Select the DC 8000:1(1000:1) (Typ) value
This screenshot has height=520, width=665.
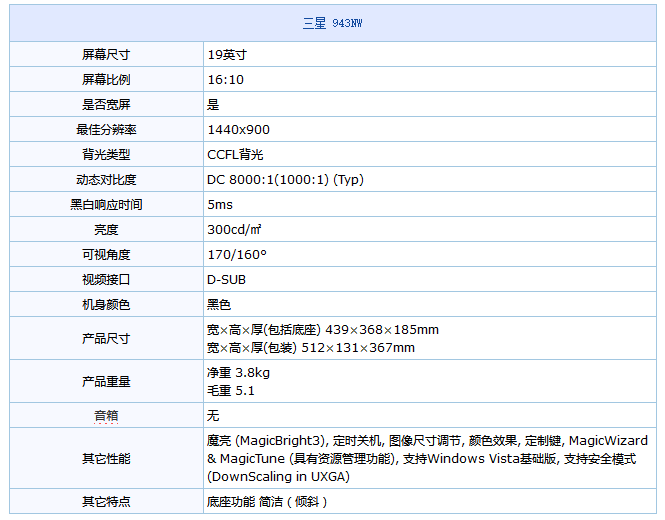[x=285, y=179]
